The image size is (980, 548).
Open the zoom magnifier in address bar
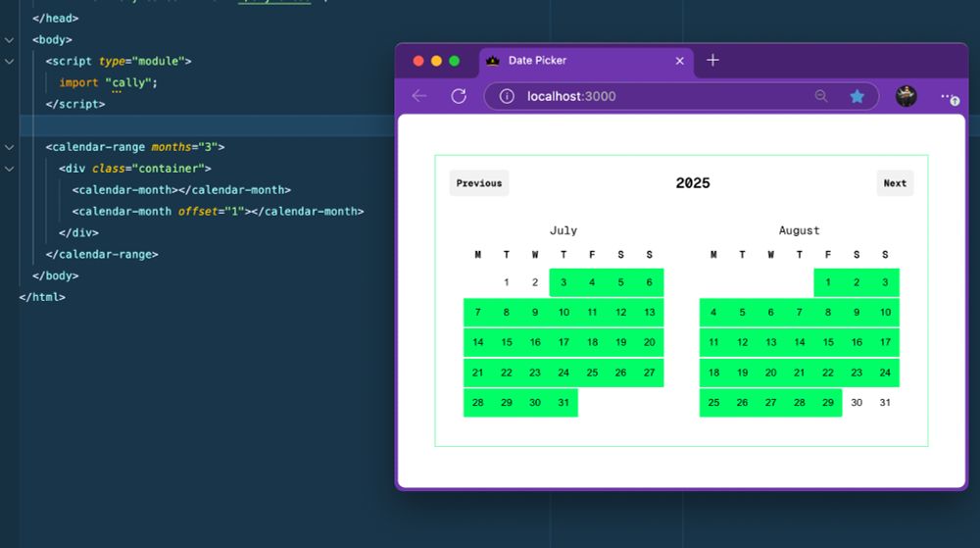pyautogui.click(x=821, y=96)
